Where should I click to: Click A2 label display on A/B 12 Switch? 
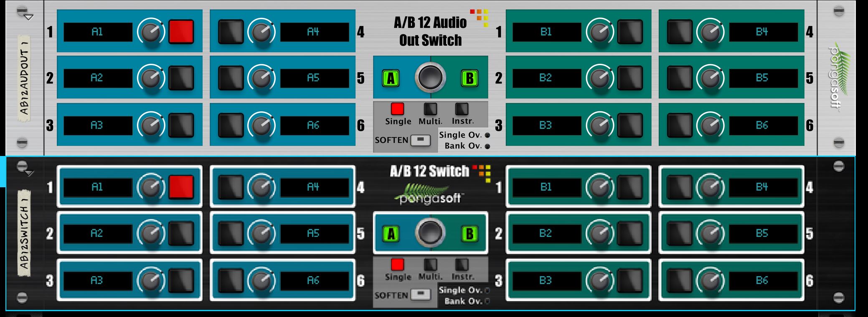tap(98, 234)
